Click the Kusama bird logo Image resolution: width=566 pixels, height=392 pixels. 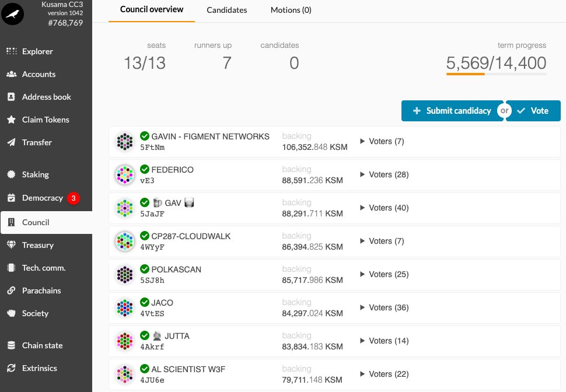click(13, 14)
